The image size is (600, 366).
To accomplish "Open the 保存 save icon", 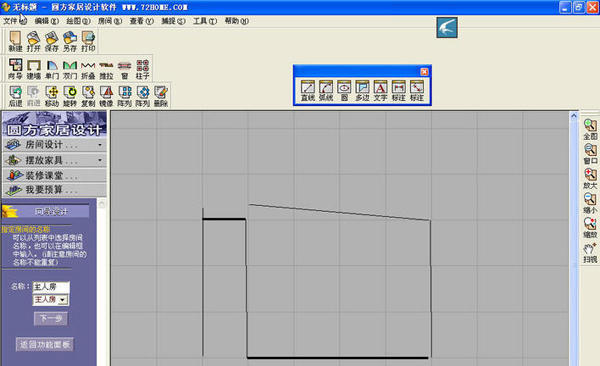I will 52,41.
